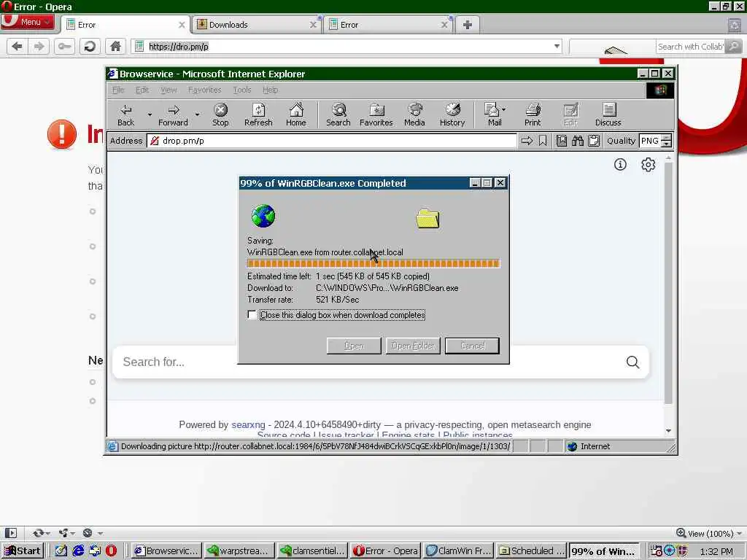
Task: Switch to warpstrea... taskbar button
Action: [239, 551]
